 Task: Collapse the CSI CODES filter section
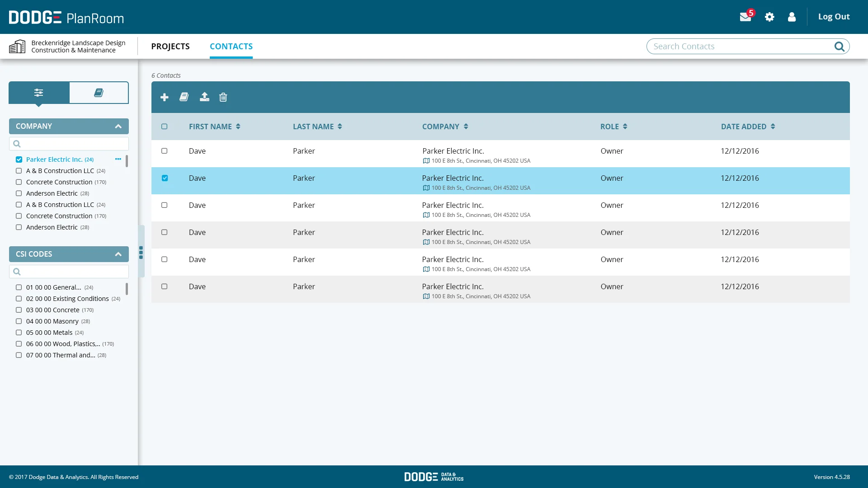pyautogui.click(x=118, y=254)
